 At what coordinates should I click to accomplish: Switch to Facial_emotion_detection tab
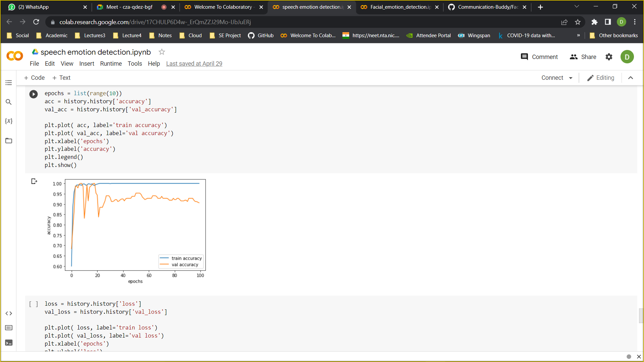pyautogui.click(x=400, y=7)
